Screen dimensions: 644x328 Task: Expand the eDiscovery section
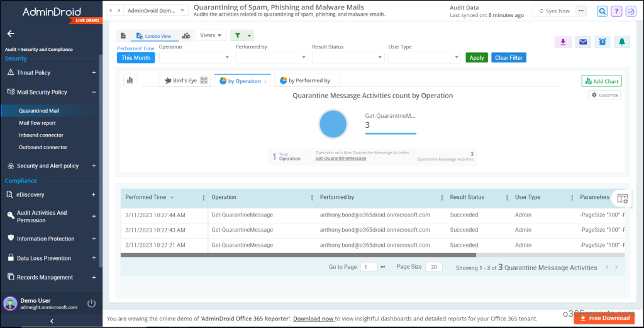click(x=94, y=195)
